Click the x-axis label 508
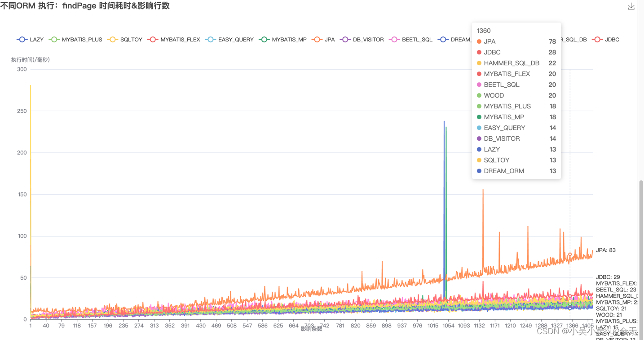The width and height of the screenshot is (644, 340). click(x=231, y=326)
